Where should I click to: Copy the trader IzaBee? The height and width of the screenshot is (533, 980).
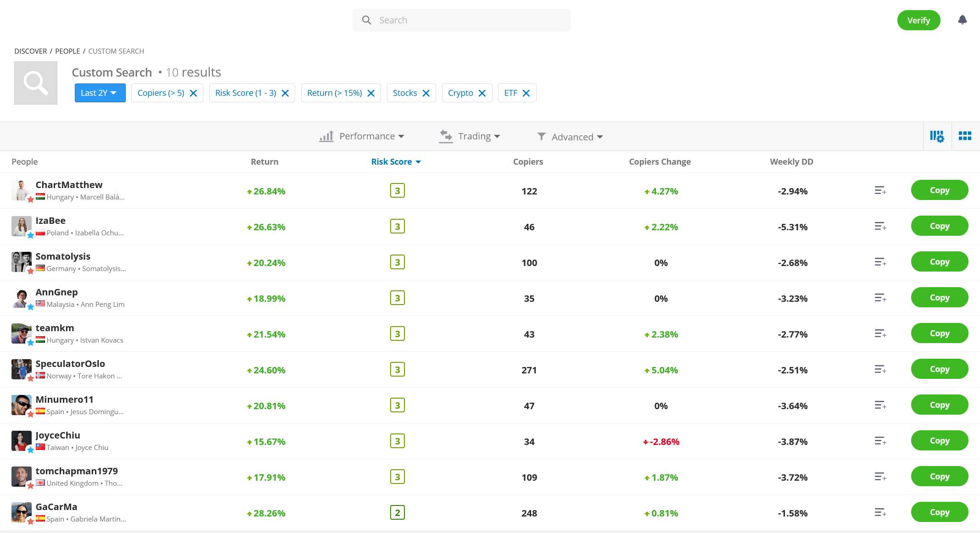point(940,226)
